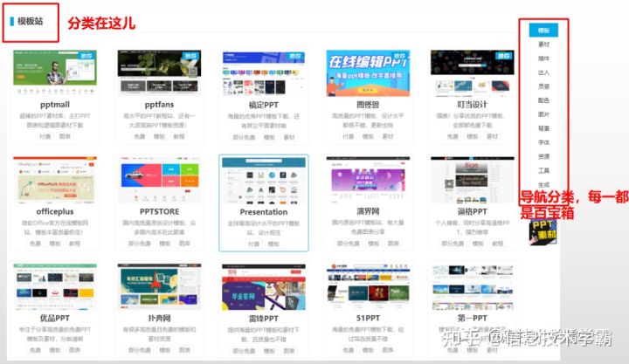Screen dimensions: 629x364
Task: Click the 图表 tag under 演界网
Action: 393,244
